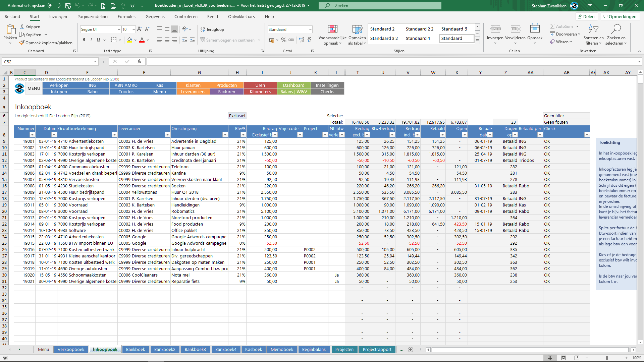
Task: Toggle Terugloop wrap text
Action: (x=212, y=29)
